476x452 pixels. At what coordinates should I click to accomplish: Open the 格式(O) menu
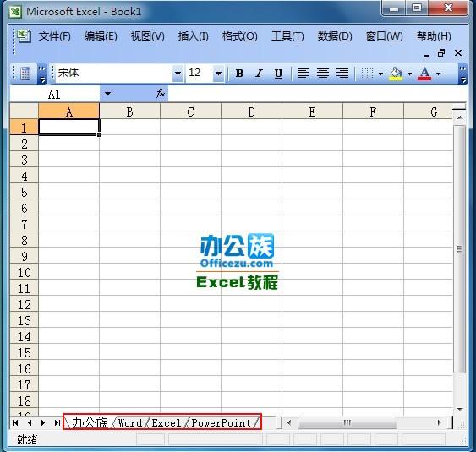[239, 36]
